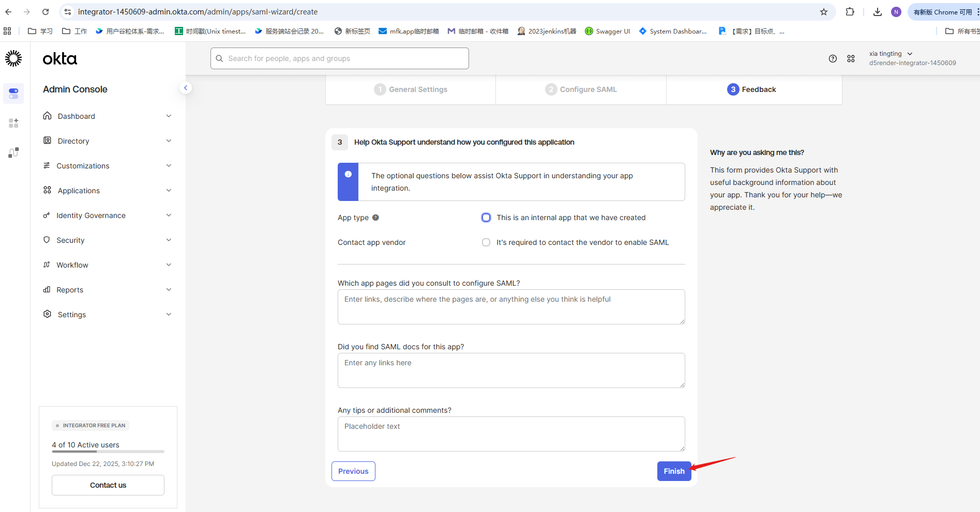Image resolution: width=980 pixels, height=512 pixels.
Task: Bookmark this page with the star icon
Action: [x=824, y=12]
